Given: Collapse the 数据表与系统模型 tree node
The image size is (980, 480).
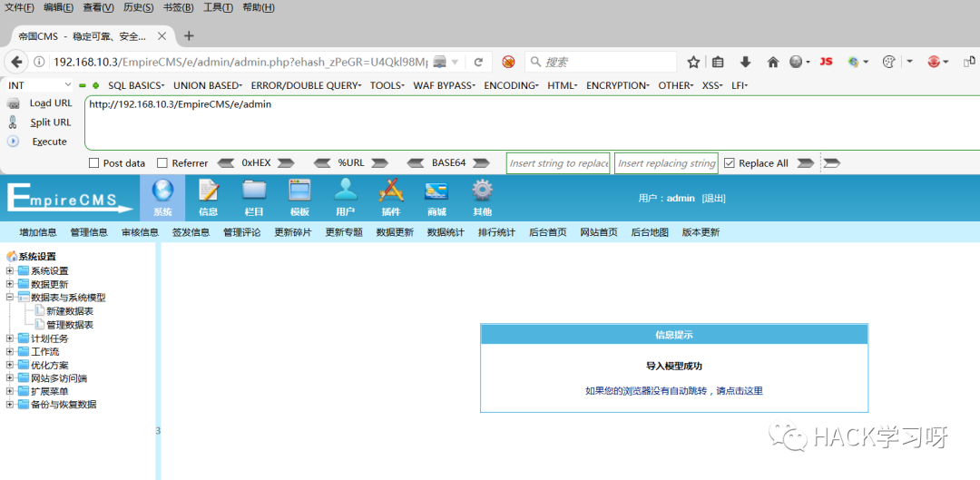Looking at the screenshot, I should (10, 298).
